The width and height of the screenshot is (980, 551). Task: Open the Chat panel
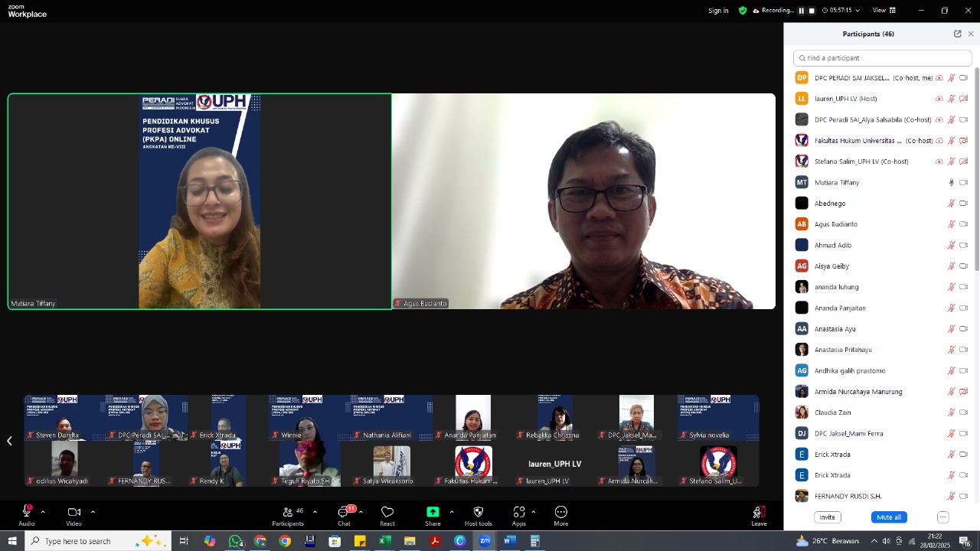point(345,516)
